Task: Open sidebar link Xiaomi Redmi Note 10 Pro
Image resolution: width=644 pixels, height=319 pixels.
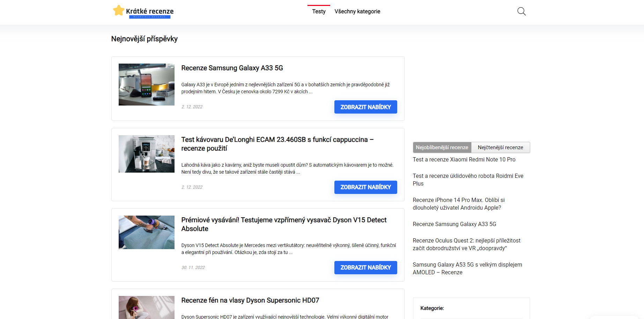Action: click(x=464, y=159)
